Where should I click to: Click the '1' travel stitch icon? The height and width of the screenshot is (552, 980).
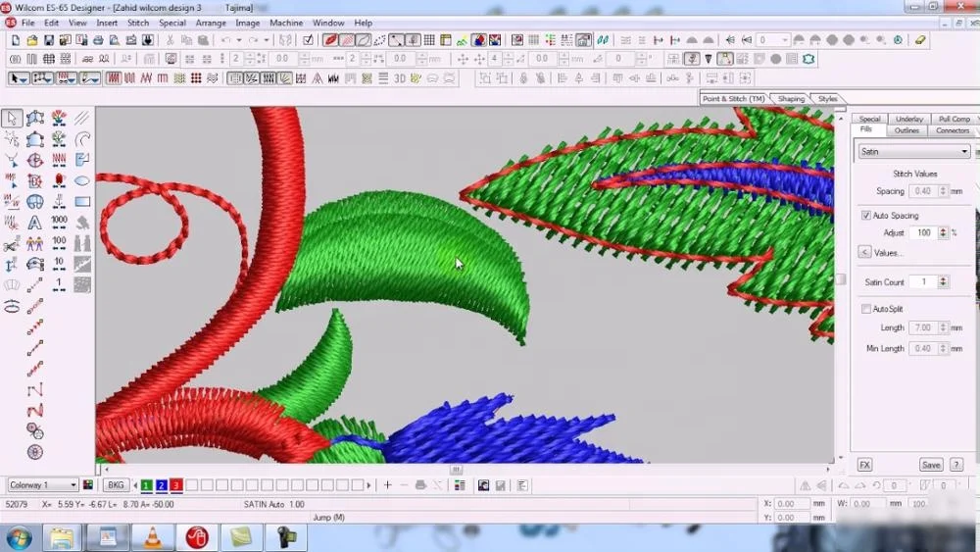pyautogui.click(x=60, y=284)
